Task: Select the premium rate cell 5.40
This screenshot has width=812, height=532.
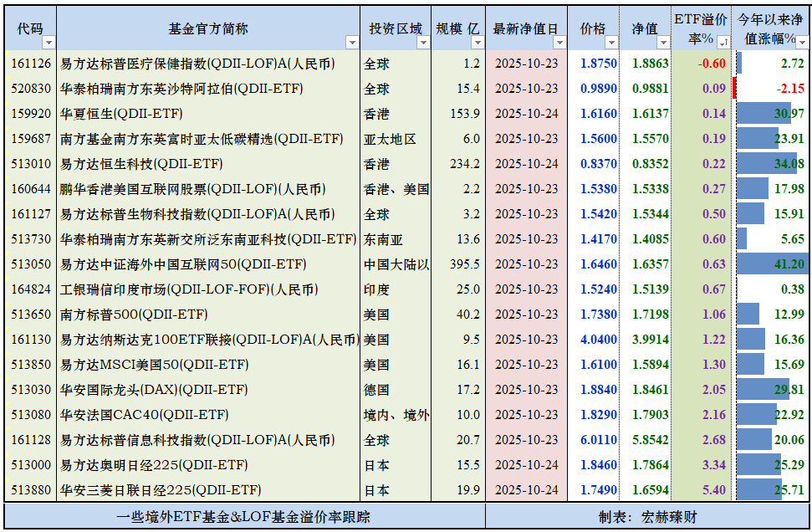Action: [701, 489]
